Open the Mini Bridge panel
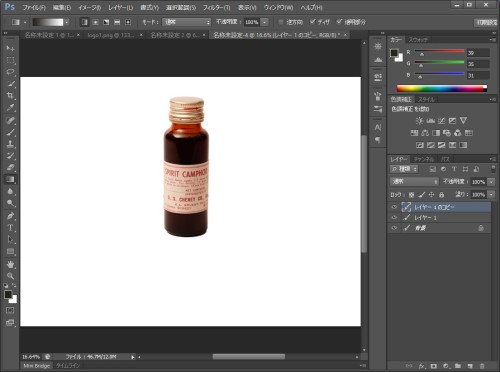The width and height of the screenshot is (500, 372). click(36, 366)
